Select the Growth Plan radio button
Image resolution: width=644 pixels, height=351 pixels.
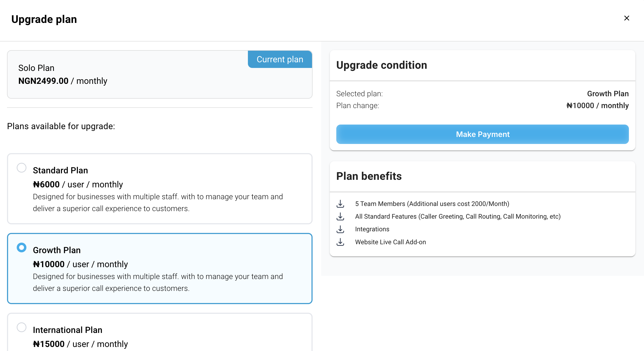point(22,247)
